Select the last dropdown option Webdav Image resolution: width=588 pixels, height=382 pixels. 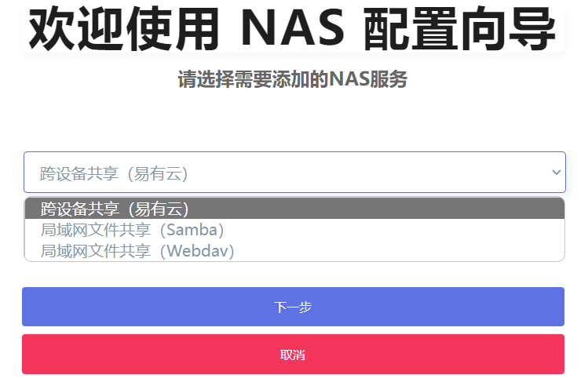(294, 250)
